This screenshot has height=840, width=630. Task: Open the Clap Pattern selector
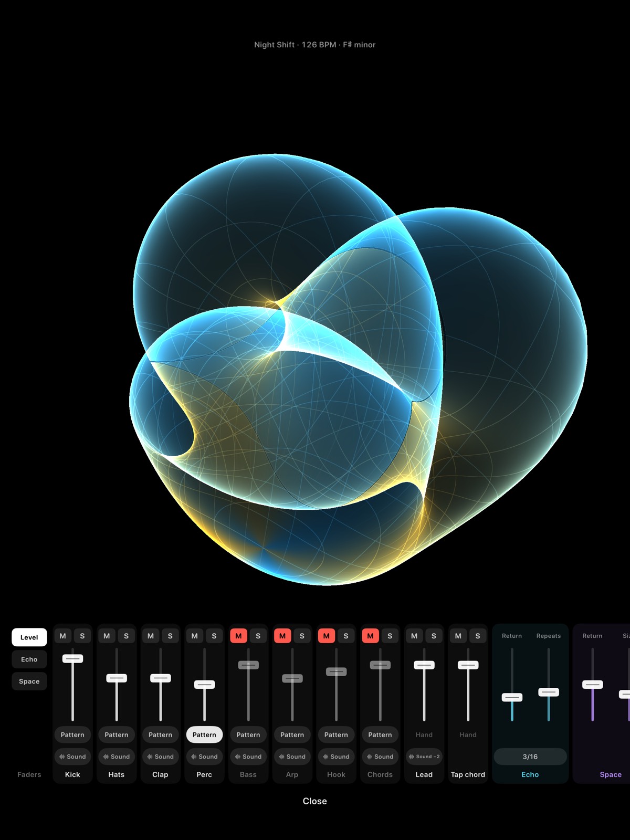[x=161, y=734]
